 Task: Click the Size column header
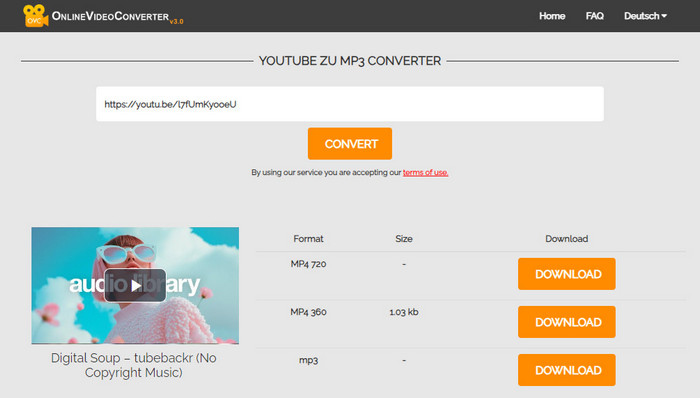point(404,239)
